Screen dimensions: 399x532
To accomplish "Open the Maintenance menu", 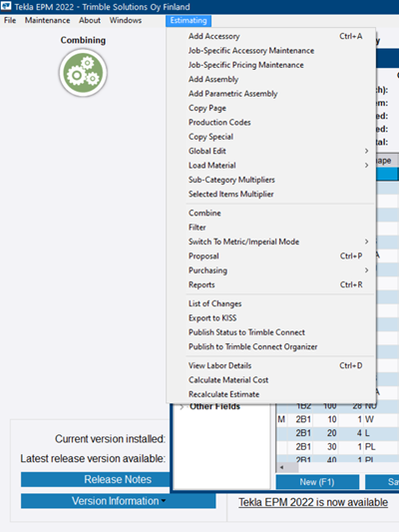I will click(48, 20).
